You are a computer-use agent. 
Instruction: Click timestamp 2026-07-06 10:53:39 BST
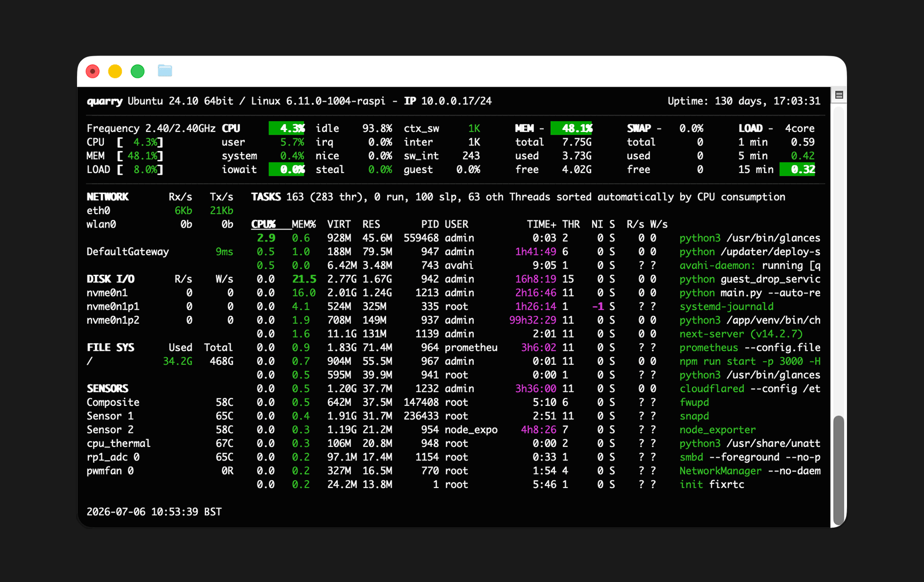pyautogui.click(x=154, y=512)
